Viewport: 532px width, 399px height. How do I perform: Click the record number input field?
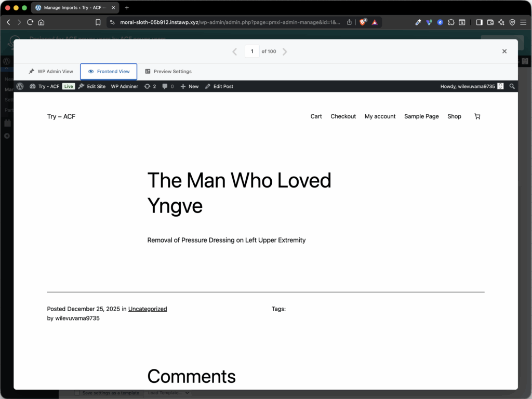[252, 51]
